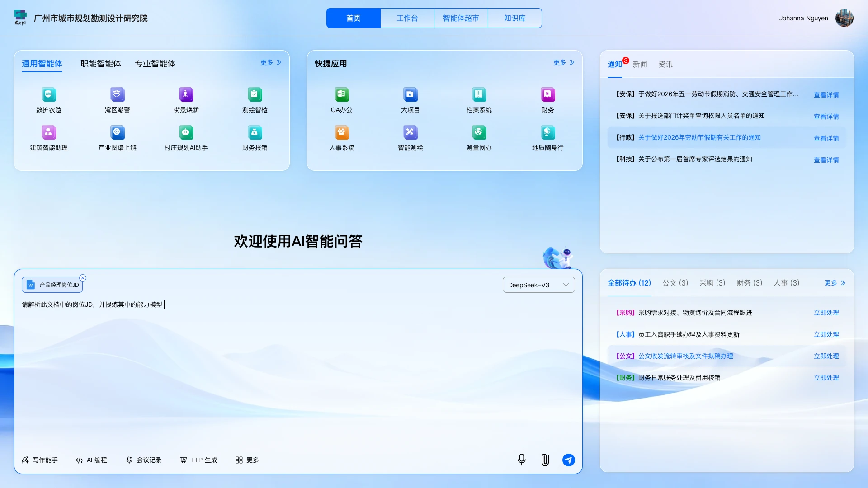Filter to-dos by 财务 (3)
868x488 pixels.
(x=750, y=283)
